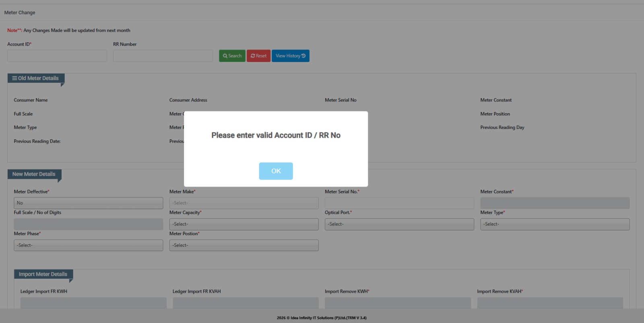The image size is (644, 323).
Task: Click the alert message 'Please enter valid Account ID / RR No'
Action: 276,135
